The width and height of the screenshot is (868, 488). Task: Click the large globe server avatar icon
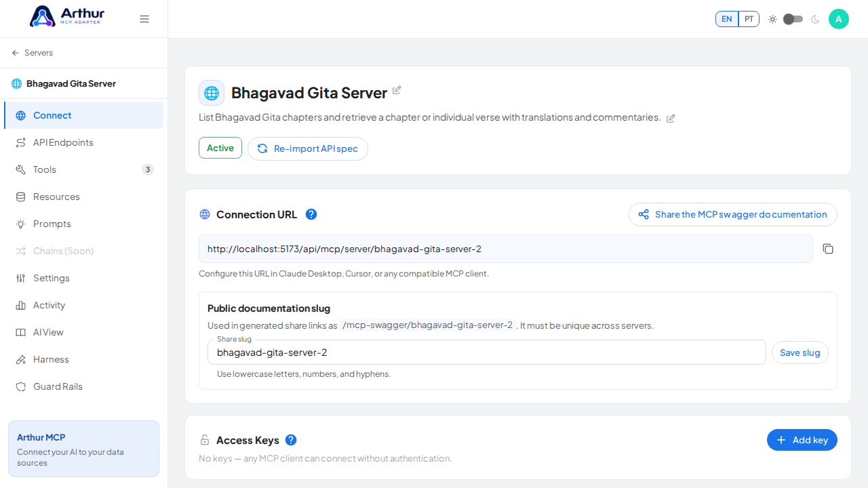coord(212,93)
